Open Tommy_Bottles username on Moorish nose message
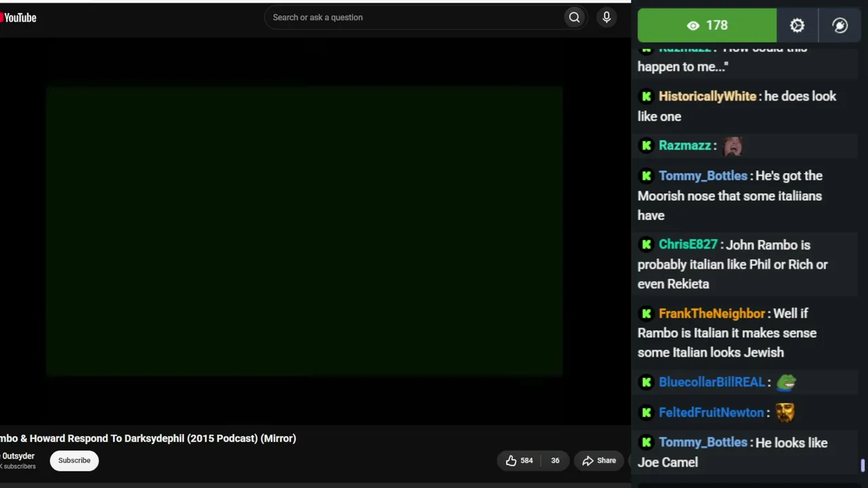This screenshot has width=868, height=488. (x=703, y=176)
